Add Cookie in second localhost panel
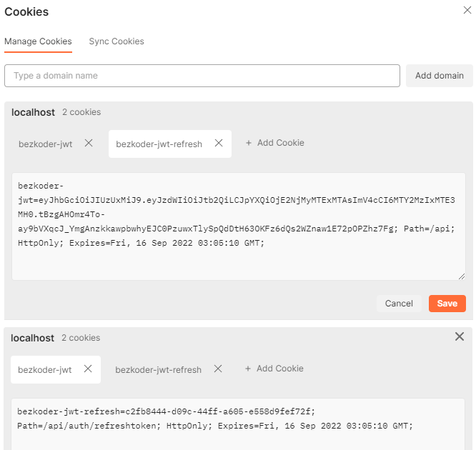 click(274, 369)
